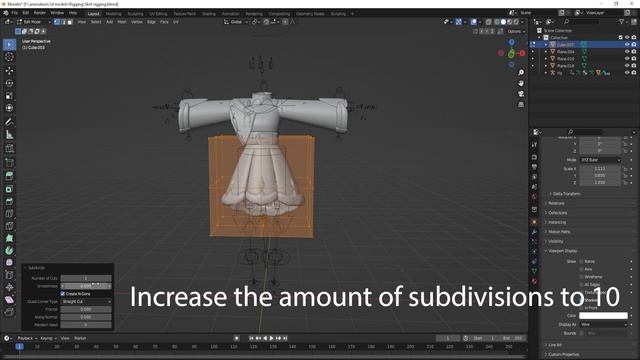Select the Rip Region tool

click(9, 313)
